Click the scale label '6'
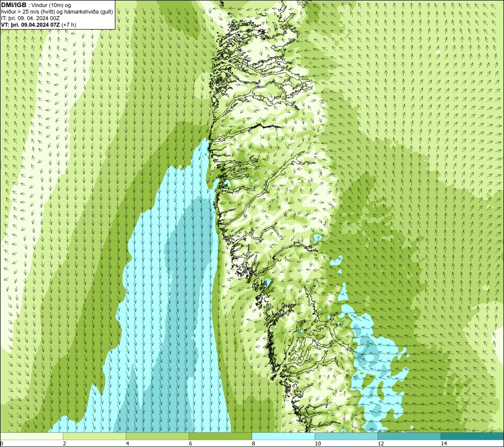 (191, 443)
